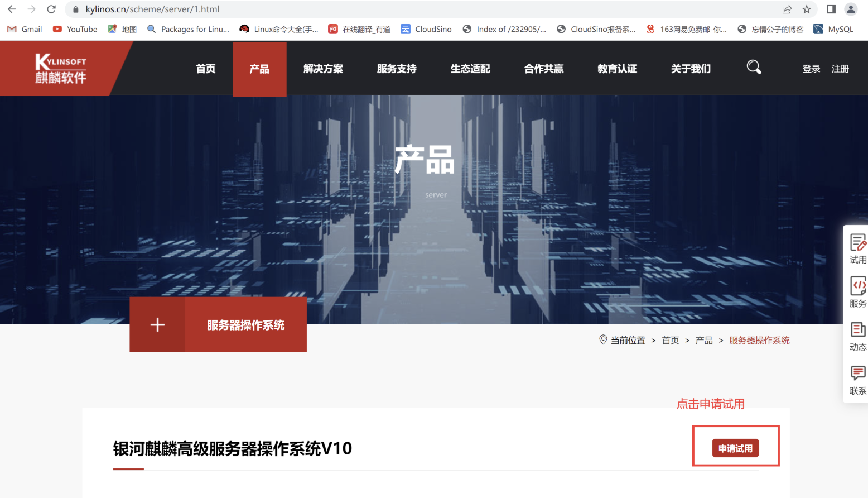Reload the page with the refresh icon
The height and width of the screenshot is (498, 868).
click(x=51, y=9)
